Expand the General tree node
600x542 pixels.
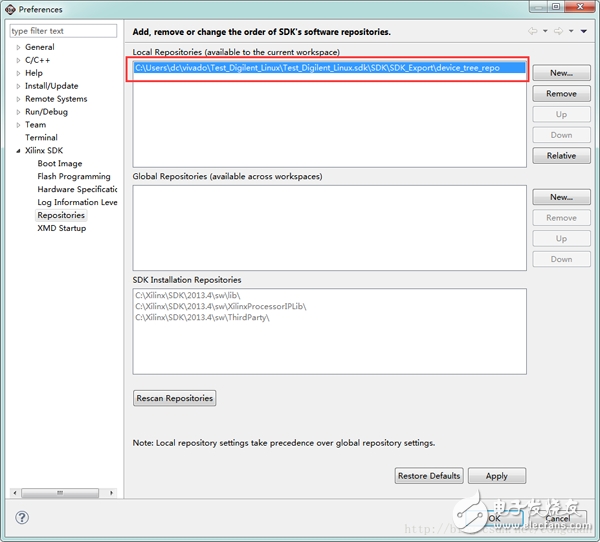pyautogui.click(x=18, y=47)
